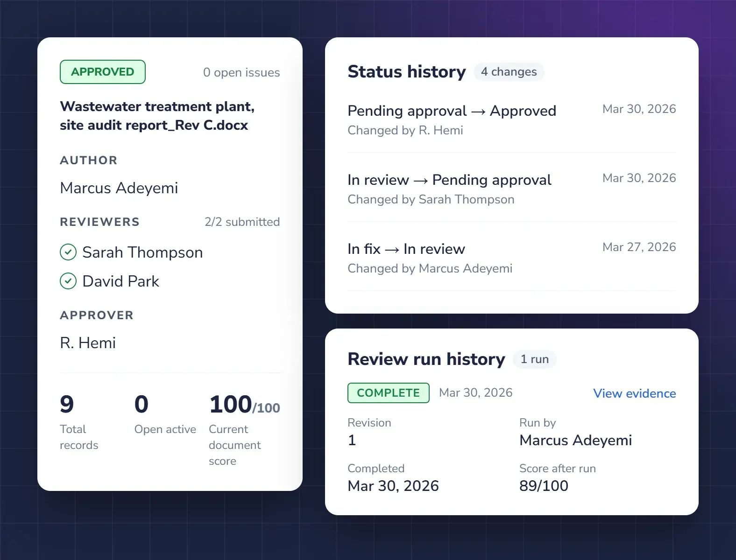Image resolution: width=736 pixels, height=560 pixels.
Task: Click author name Marcus Adeyemi in the document card
Action: coord(119,188)
